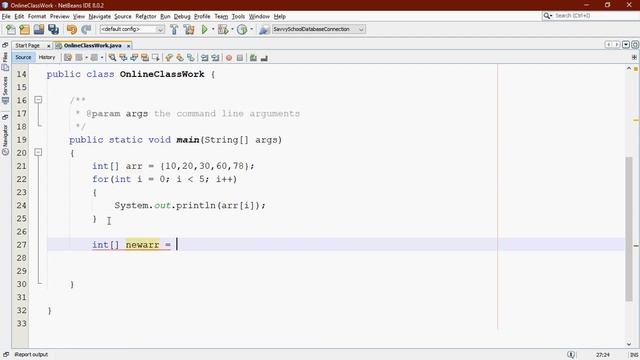Open the Tools menu
Image resolution: width=640 pixels, height=360 pixels.
pyautogui.click(x=238, y=16)
